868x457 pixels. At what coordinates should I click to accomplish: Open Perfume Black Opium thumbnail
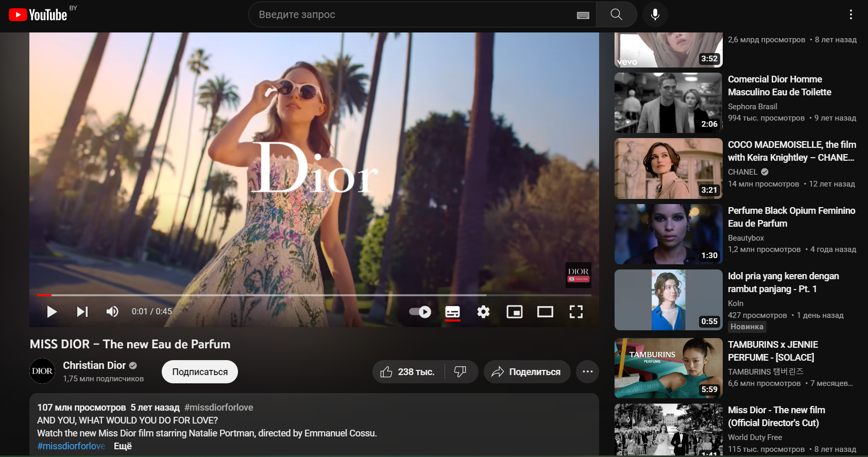pyautogui.click(x=669, y=234)
